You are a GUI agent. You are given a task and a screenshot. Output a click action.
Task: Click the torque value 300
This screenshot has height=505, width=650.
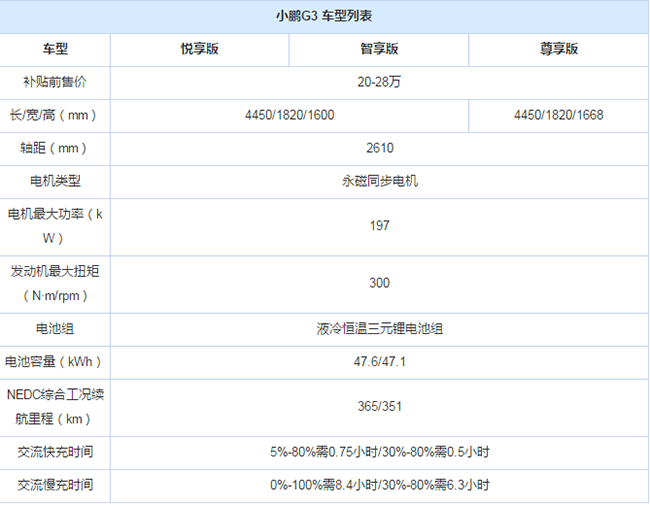point(379,283)
